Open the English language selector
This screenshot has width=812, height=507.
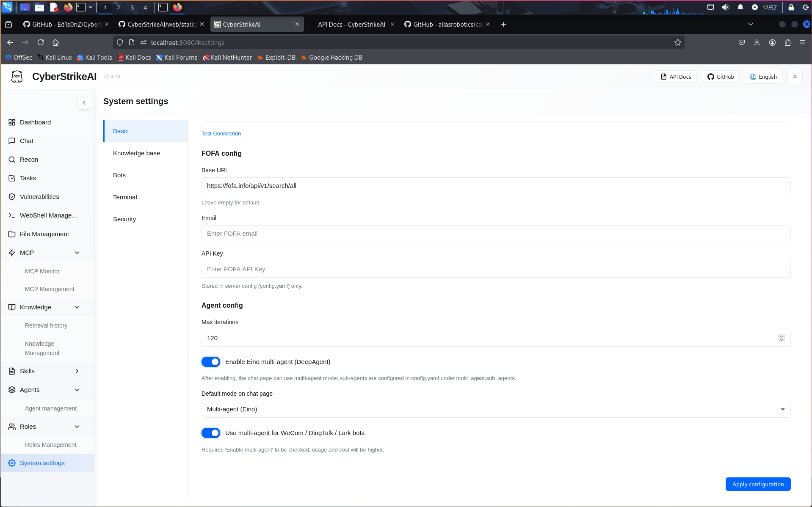tap(763, 77)
